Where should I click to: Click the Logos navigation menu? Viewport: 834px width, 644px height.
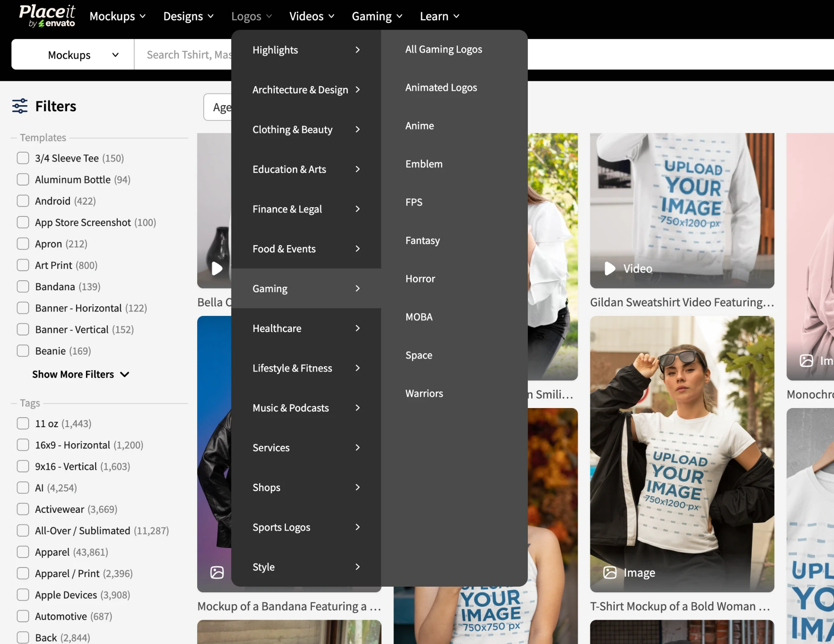pos(252,17)
